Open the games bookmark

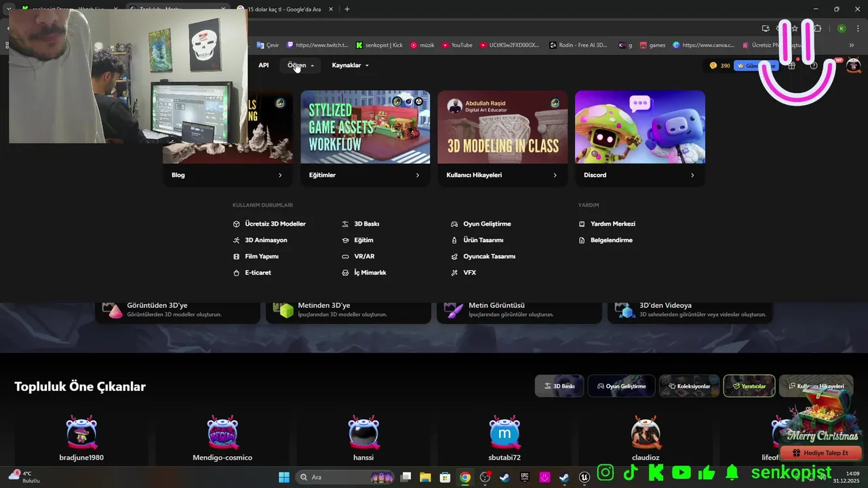tap(652, 45)
